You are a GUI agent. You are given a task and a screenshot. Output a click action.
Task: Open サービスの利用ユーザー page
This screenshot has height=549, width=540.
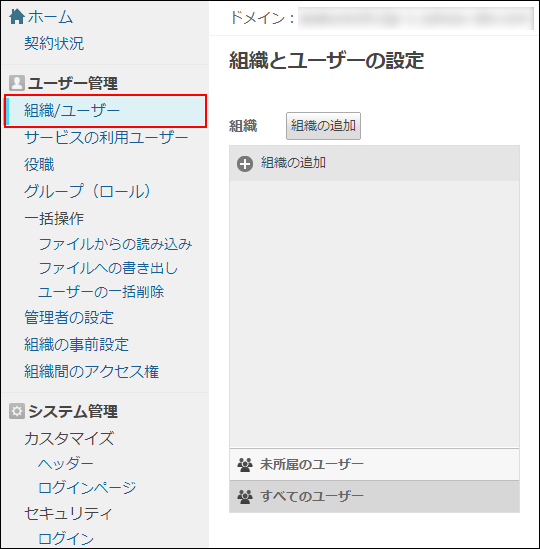point(106,138)
